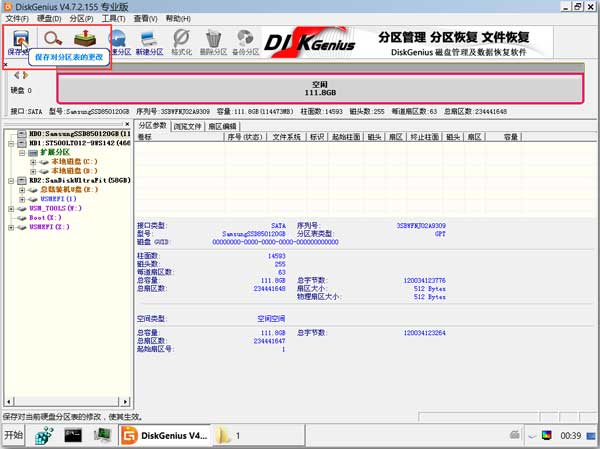Image resolution: width=600 pixels, height=449 pixels.
Task: Expand the 本地磁盘 (D:) node
Action: [x=33, y=171]
